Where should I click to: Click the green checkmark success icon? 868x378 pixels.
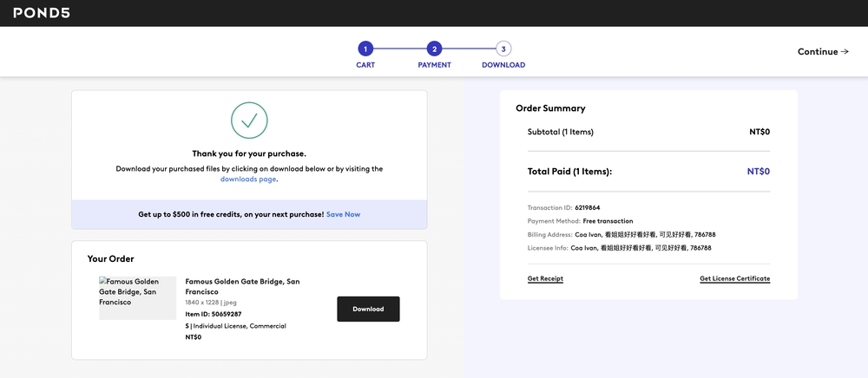click(249, 120)
